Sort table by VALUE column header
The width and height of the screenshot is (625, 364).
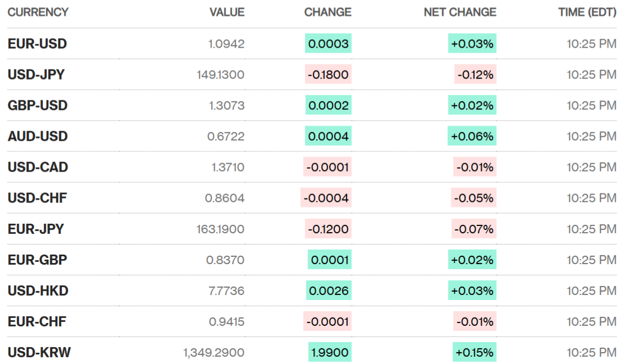coord(227,12)
